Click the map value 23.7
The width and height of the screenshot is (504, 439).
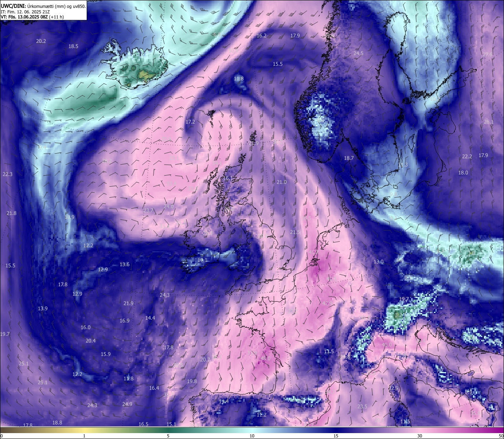[x=148, y=211]
